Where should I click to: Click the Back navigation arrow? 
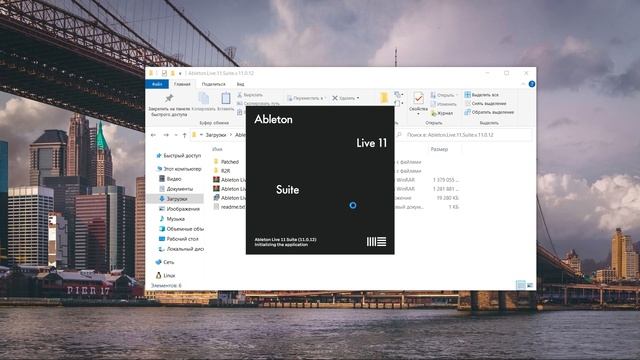click(x=153, y=135)
